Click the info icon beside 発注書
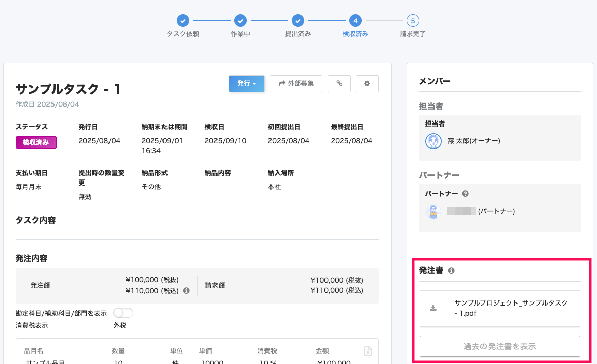The image size is (597, 364). tap(451, 270)
